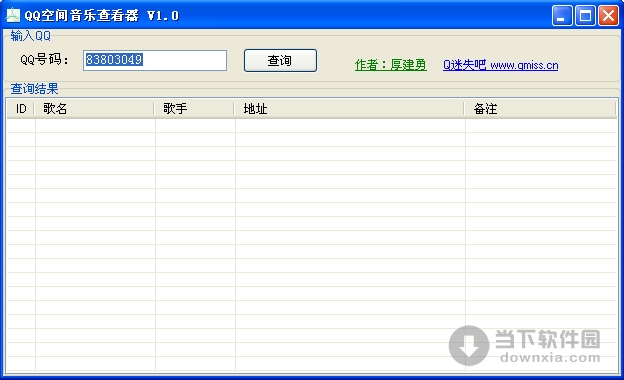
Task: Click the QQ号码： label
Action: 45,60
